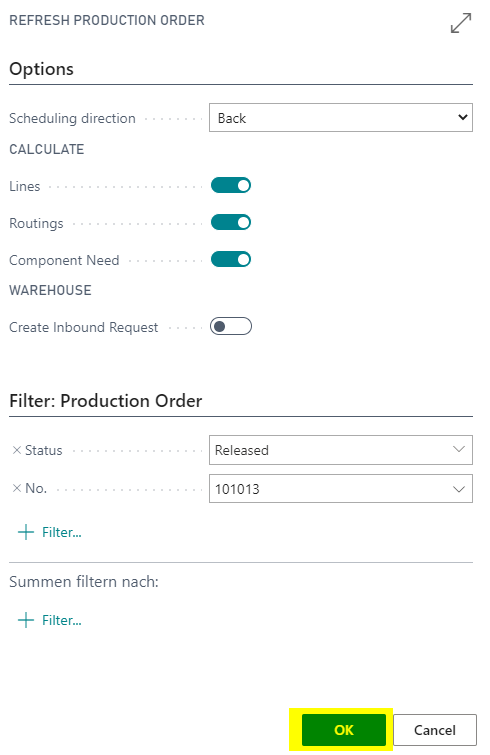The image size is (490, 755).
Task: Toggle the Lines calculation switch
Action: pos(231,185)
